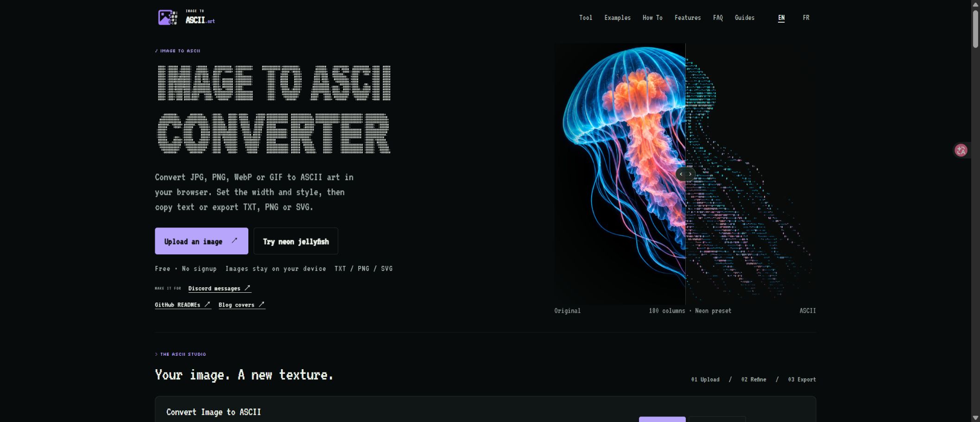Click the vertical scrollbar thumb
Screen dimensions: 980x422
pyautogui.click(x=975, y=28)
